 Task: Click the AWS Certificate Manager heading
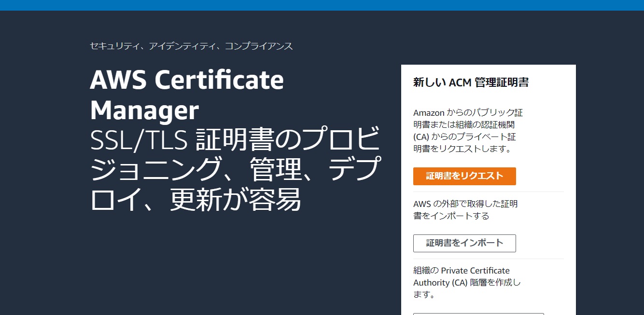(x=187, y=95)
